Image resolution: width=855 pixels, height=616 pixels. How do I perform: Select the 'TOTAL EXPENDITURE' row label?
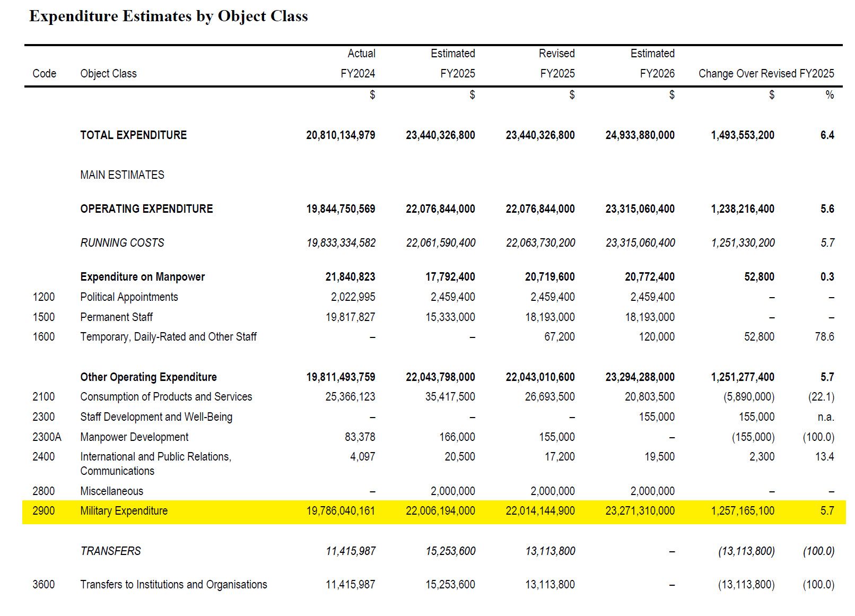pyautogui.click(x=134, y=135)
